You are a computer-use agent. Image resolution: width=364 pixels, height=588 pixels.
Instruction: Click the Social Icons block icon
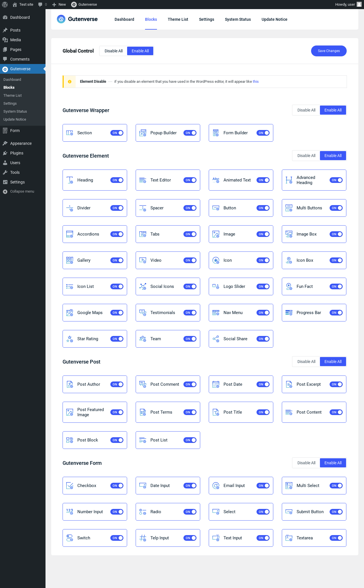click(143, 286)
